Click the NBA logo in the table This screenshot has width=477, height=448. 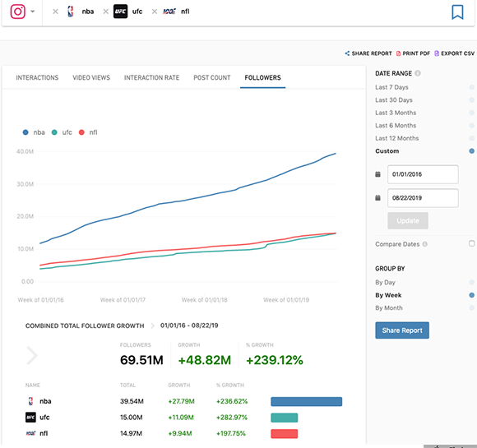click(30, 401)
